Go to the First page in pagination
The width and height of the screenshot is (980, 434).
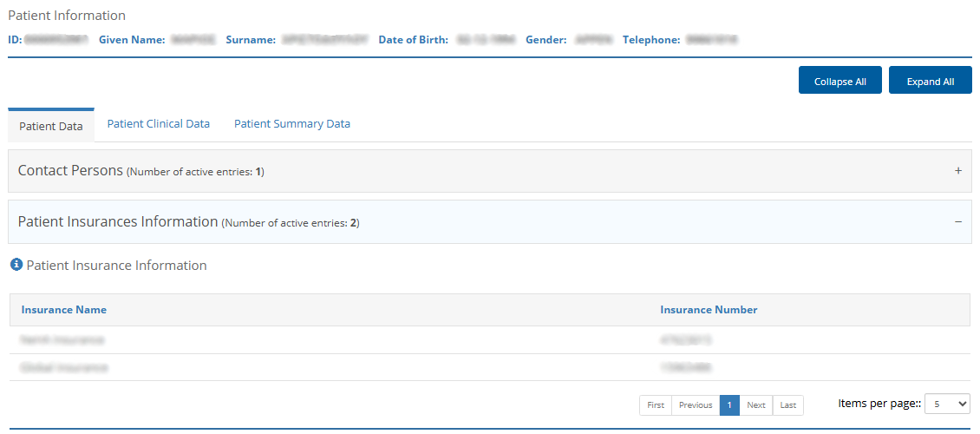point(656,405)
